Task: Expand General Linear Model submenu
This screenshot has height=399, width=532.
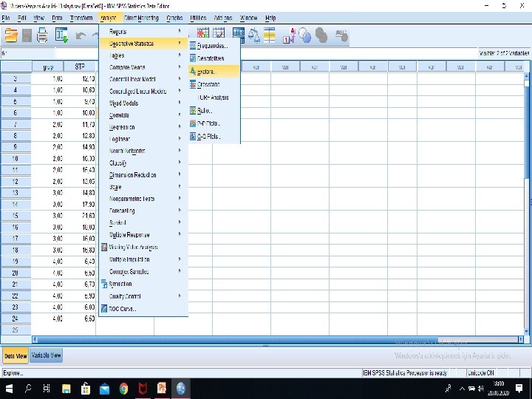Action: pyautogui.click(x=143, y=79)
